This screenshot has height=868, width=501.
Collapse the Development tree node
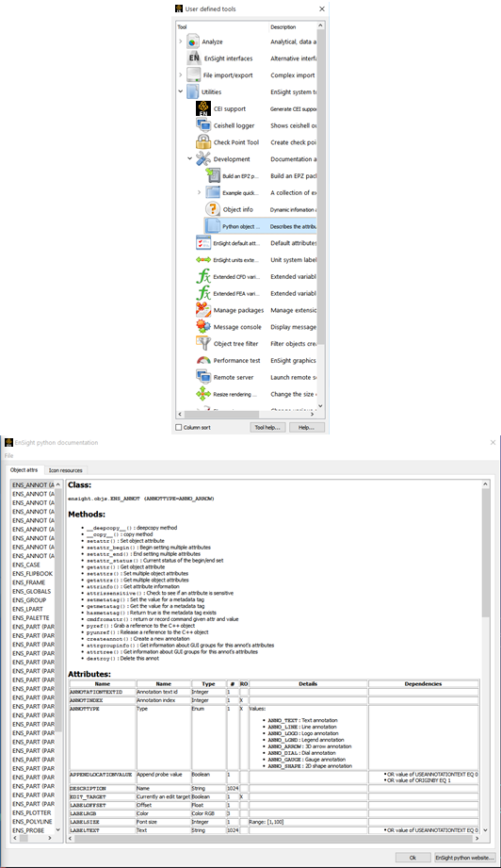click(189, 159)
